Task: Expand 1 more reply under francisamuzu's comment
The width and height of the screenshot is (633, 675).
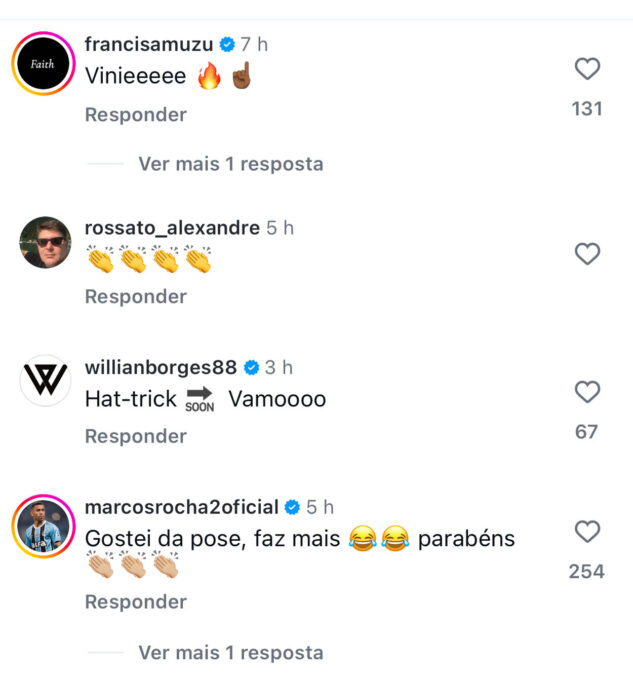Action: click(x=230, y=163)
